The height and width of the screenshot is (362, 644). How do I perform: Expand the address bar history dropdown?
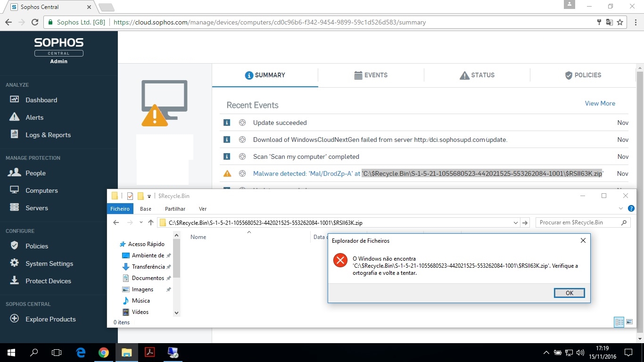pos(515,222)
